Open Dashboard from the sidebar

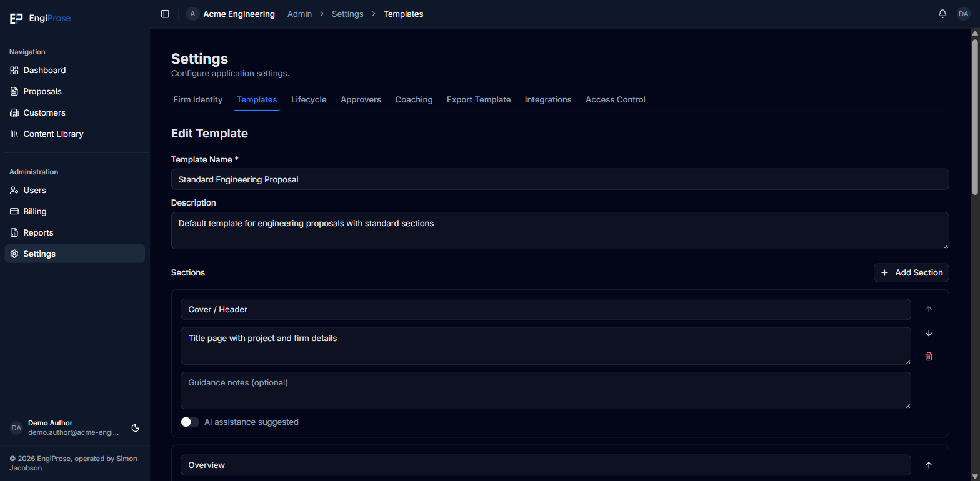75,71
